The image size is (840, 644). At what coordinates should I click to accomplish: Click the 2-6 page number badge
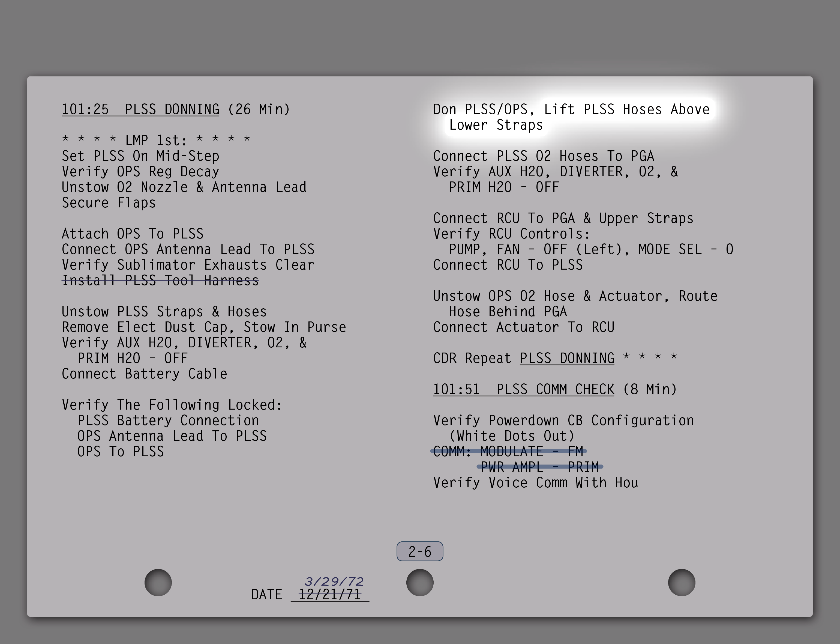[420, 551]
